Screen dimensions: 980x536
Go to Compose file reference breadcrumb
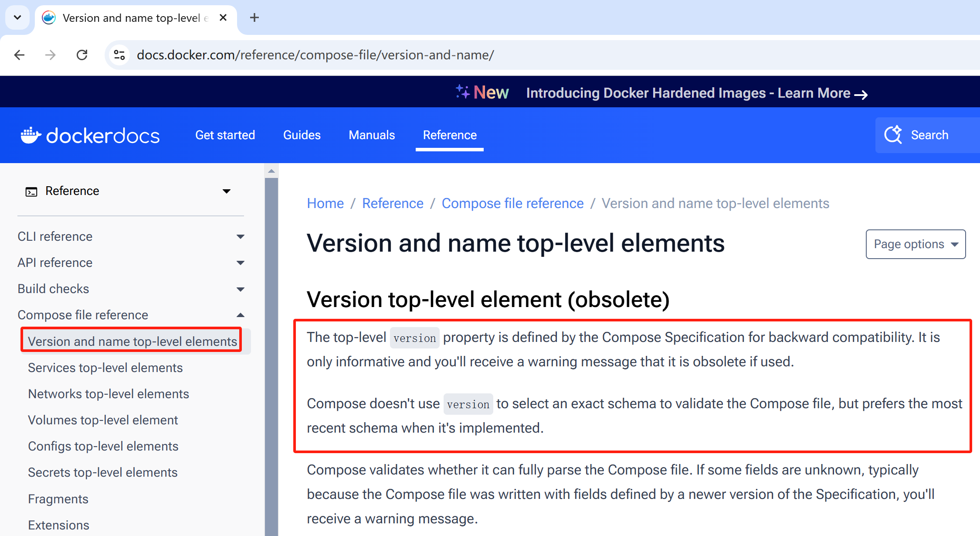(512, 203)
